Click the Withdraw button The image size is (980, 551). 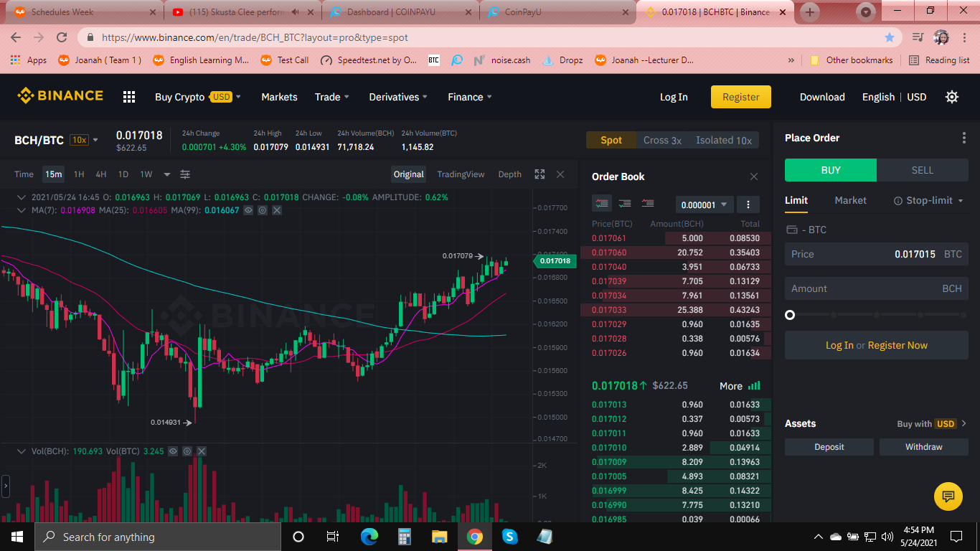click(x=924, y=447)
